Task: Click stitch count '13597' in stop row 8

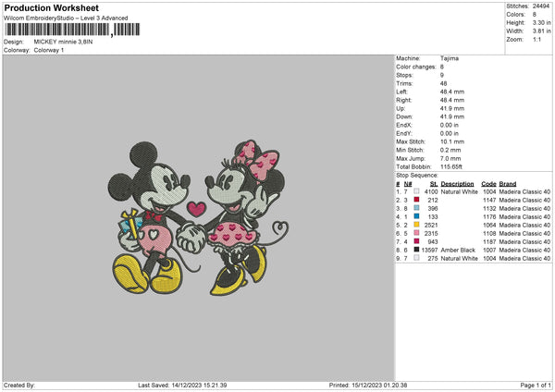Action: pyautogui.click(x=430, y=251)
